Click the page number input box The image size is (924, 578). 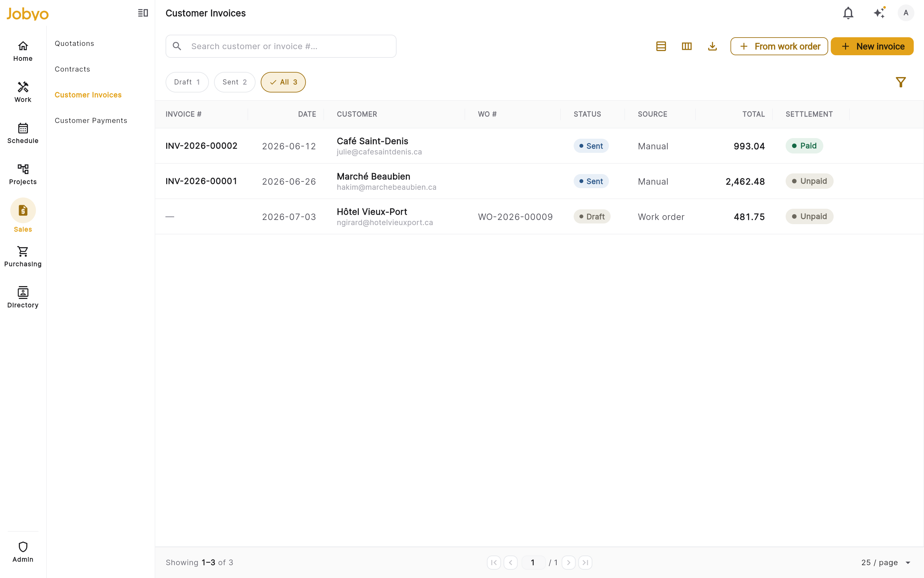[x=533, y=562]
